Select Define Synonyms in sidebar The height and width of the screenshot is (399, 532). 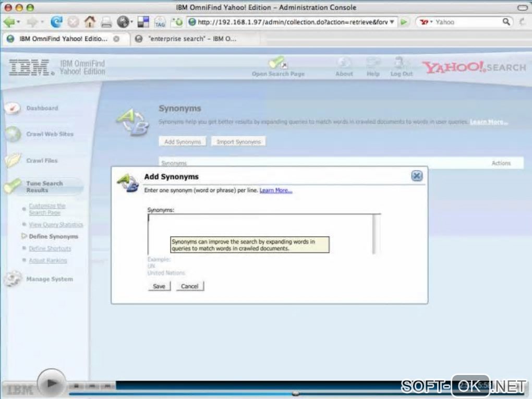coord(54,236)
